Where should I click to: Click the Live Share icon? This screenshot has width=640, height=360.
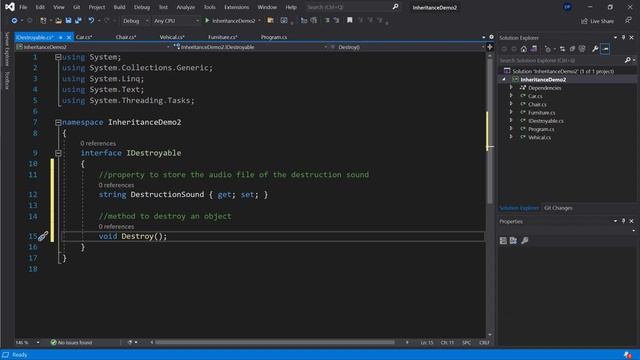584,21
